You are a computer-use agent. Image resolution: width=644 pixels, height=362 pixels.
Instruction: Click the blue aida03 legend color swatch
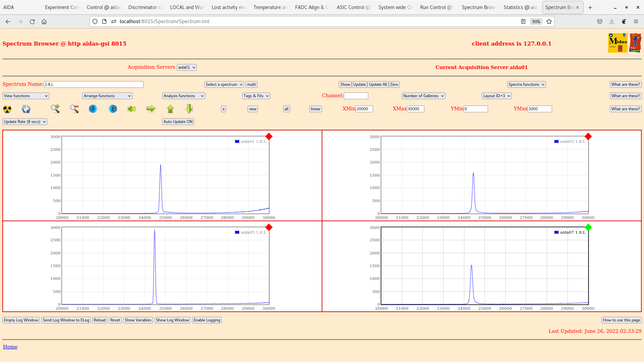coord(556,141)
